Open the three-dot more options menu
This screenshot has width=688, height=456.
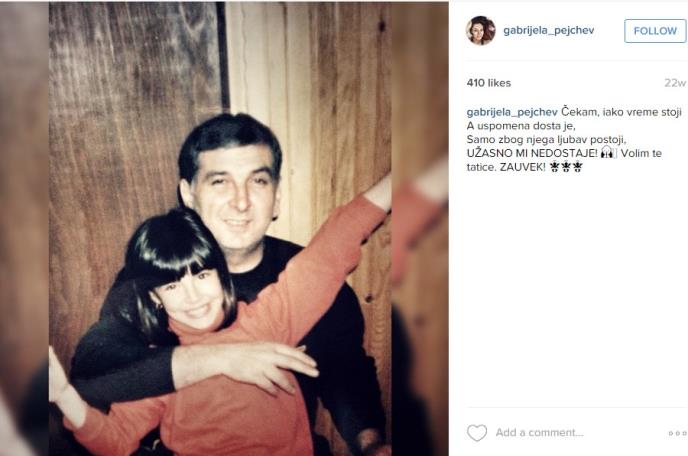pos(677,433)
